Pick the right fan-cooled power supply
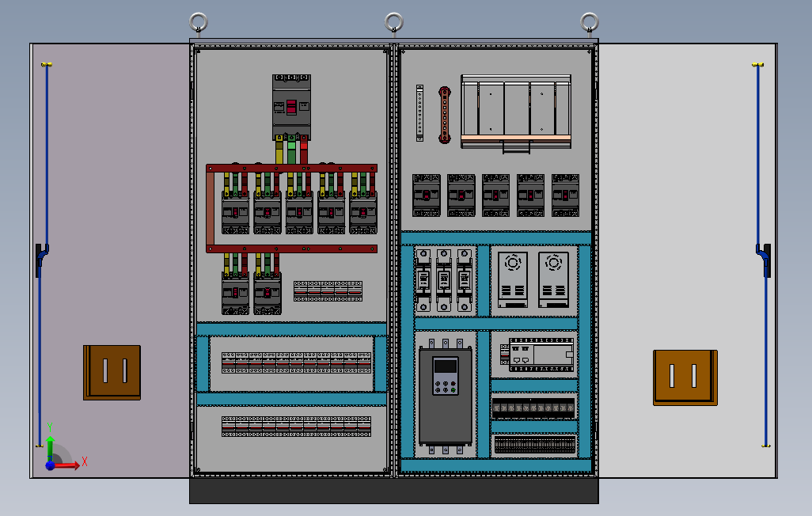Viewport: 812px width, 516px height. click(553, 279)
